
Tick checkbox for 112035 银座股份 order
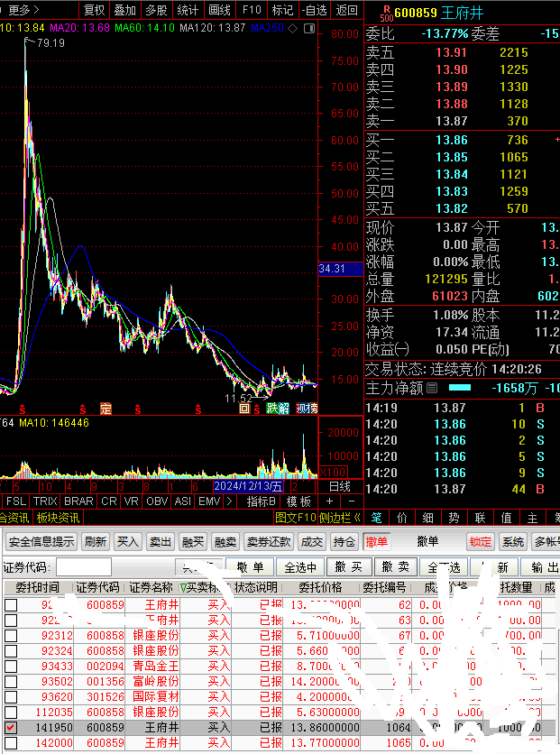pos(11,713)
